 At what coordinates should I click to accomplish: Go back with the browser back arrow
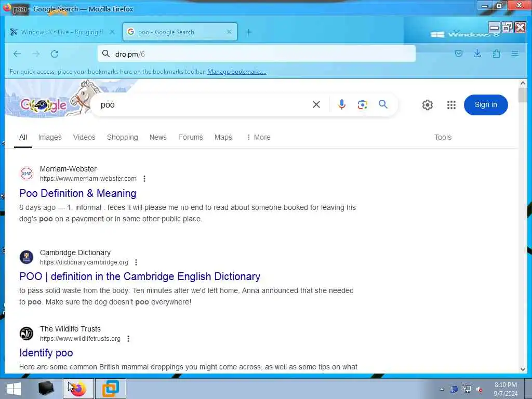[17, 54]
